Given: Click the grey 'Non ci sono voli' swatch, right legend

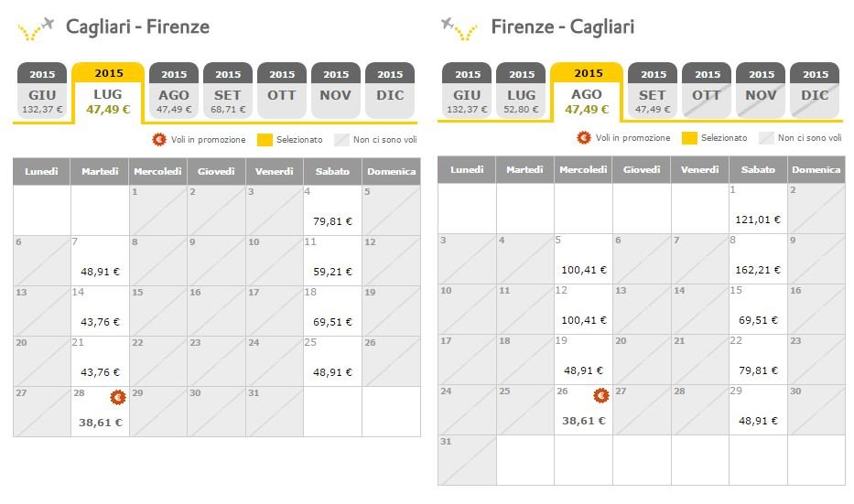Looking at the screenshot, I should point(766,138).
